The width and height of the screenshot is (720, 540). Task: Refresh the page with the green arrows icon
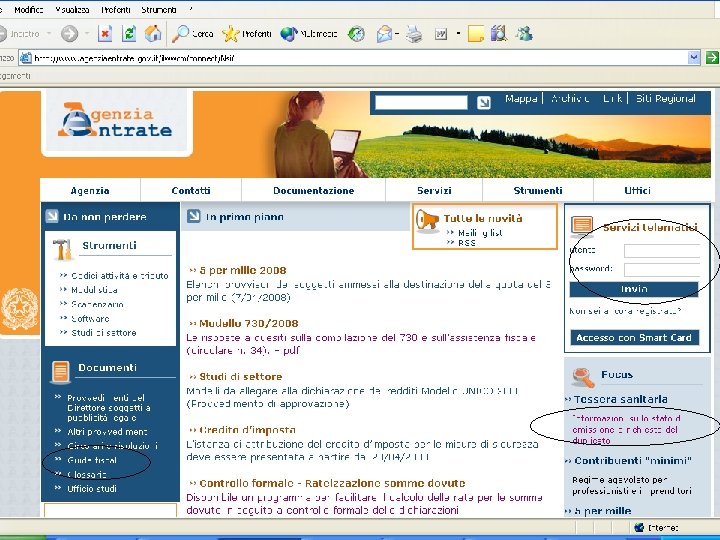pos(129,34)
